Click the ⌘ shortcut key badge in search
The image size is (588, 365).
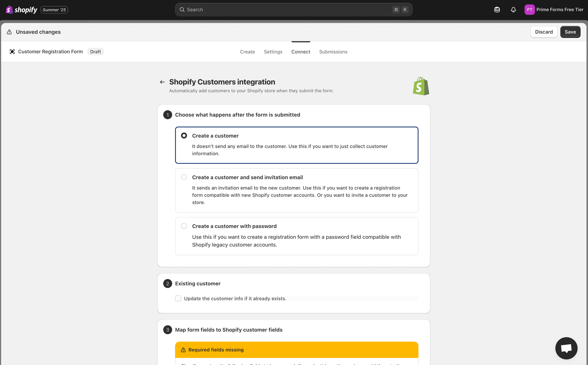click(x=396, y=10)
